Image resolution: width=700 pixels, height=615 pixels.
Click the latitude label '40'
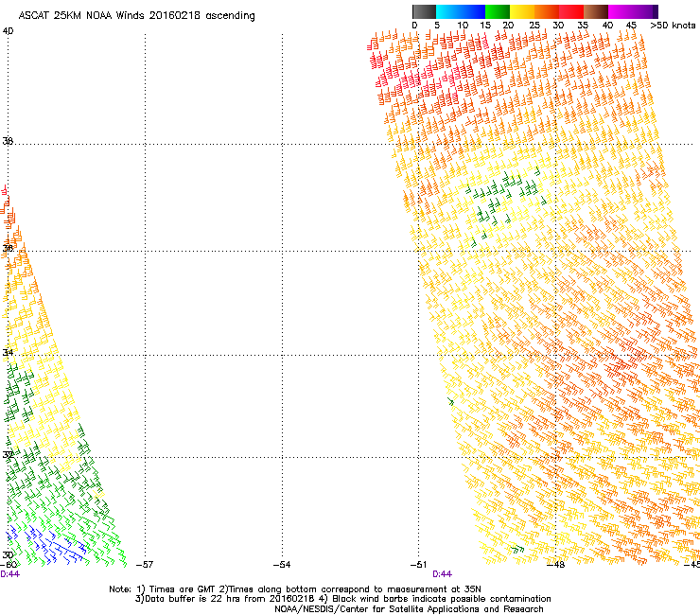pos(8,31)
